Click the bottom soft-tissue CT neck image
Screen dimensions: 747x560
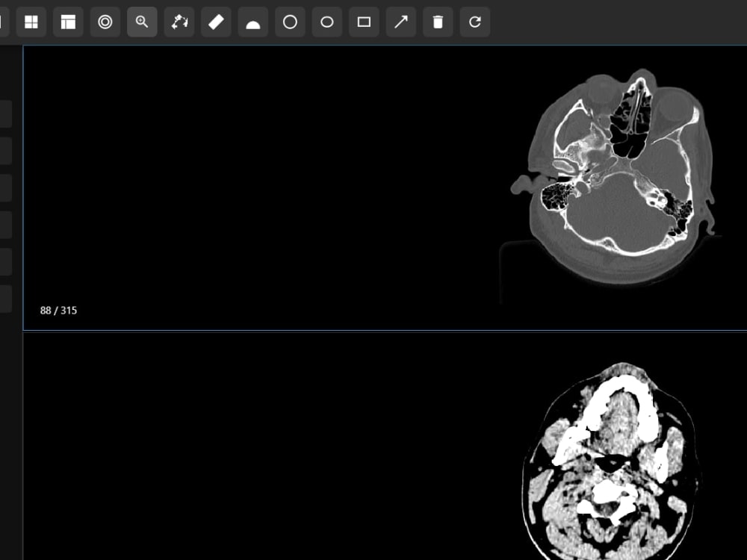pyautogui.click(x=611, y=461)
